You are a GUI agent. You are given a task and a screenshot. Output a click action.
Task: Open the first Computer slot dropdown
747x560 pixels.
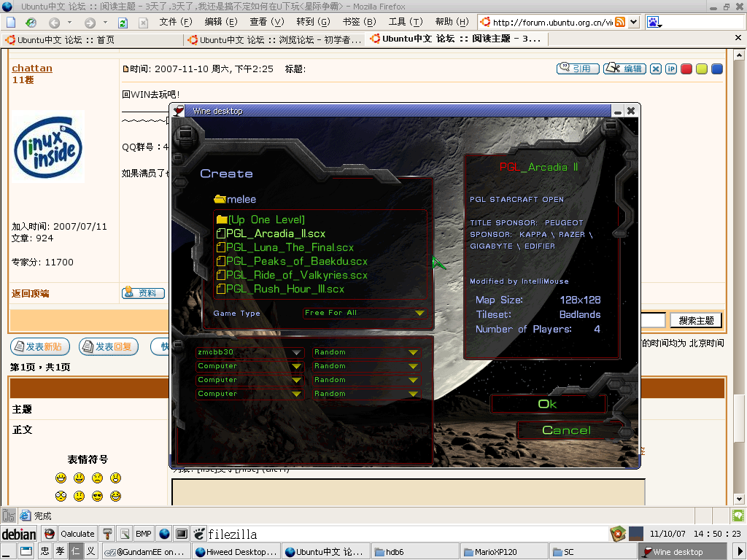click(249, 366)
